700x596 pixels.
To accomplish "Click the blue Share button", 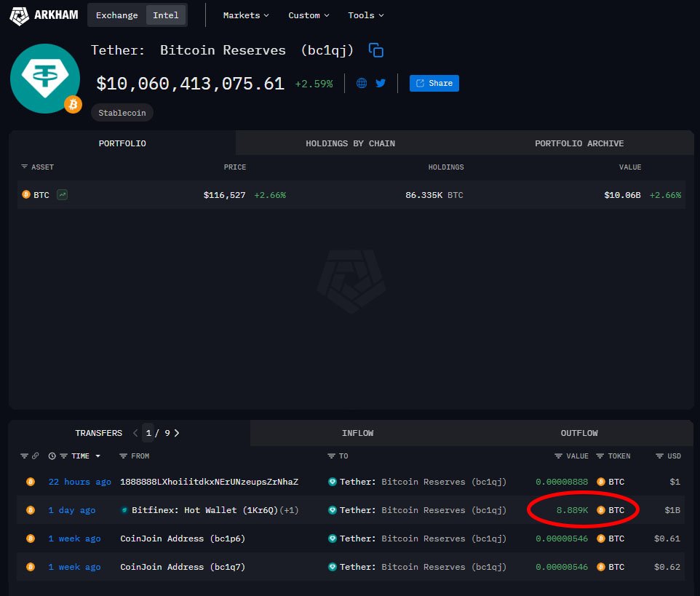I will coord(434,83).
